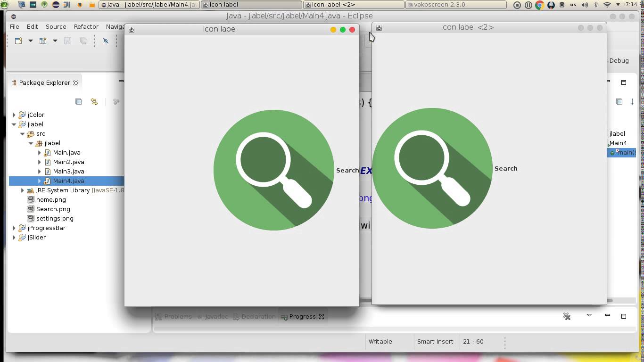Open the dropdown arrow beside the New icon
Image resolution: width=644 pixels, height=362 pixels.
[x=31, y=41]
